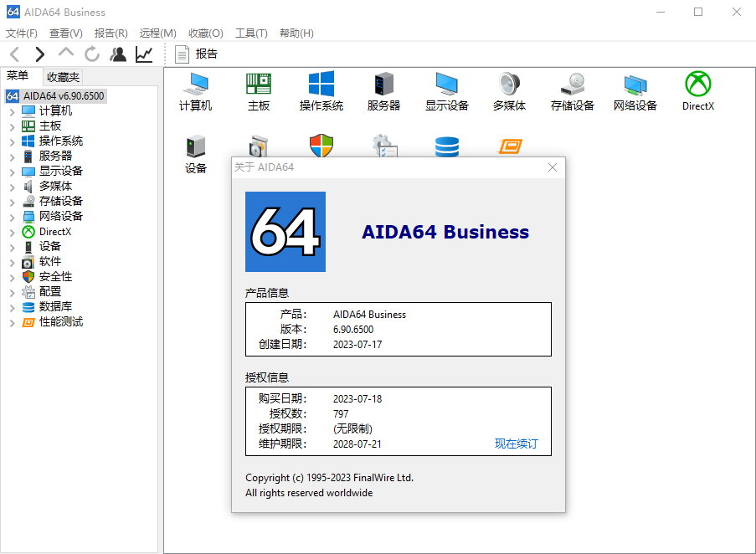Expand the 存储设备 tree node
Screen dimensions: 756x554
[13, 202]
